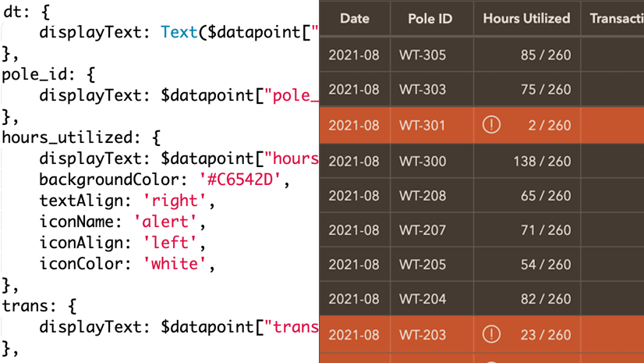Image resolution: width=644 pixels, height=363 pixels.
Task: Click the Pole ID column header
Action: (430, 18)
